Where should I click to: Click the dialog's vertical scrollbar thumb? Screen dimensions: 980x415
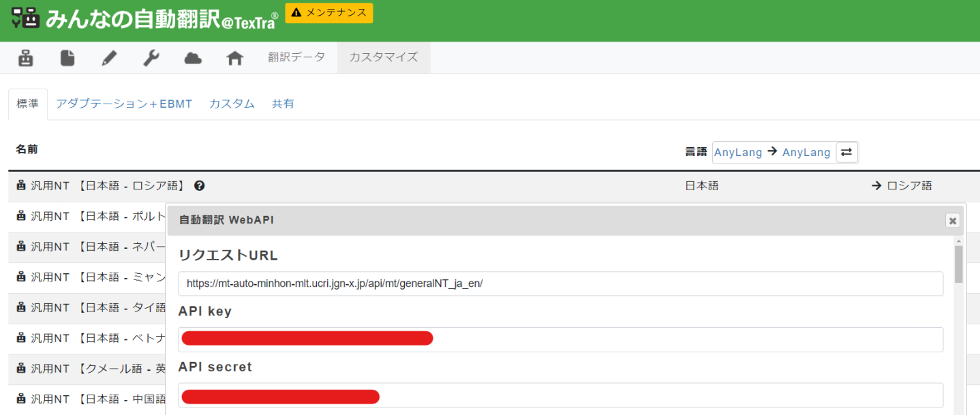click(959, 264)
